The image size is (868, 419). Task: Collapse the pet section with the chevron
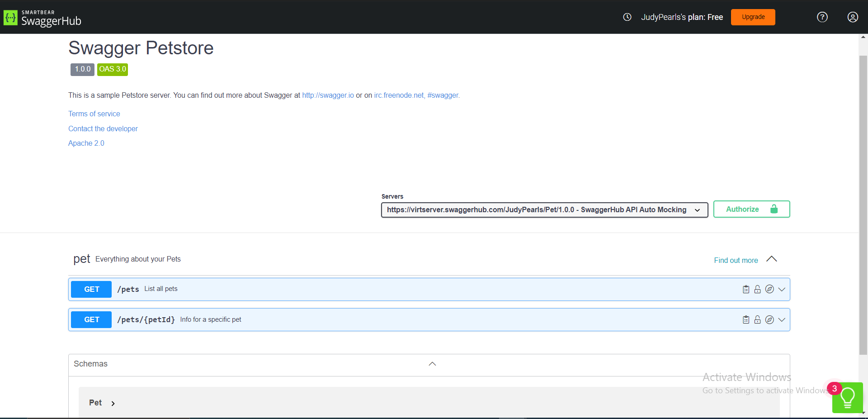click(x=771, y=259)
